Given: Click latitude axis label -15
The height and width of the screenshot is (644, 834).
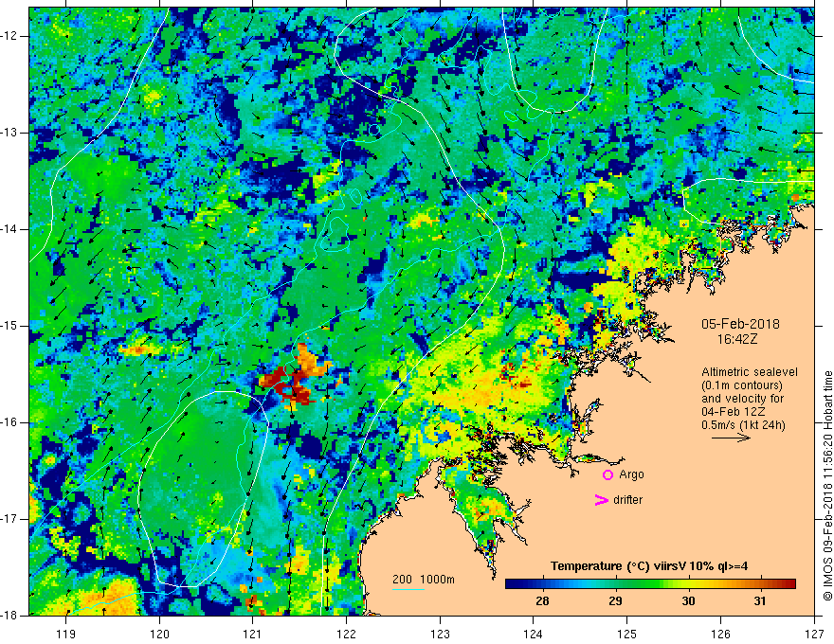Looking at the screenshot, I should click(x=9, y=326).
